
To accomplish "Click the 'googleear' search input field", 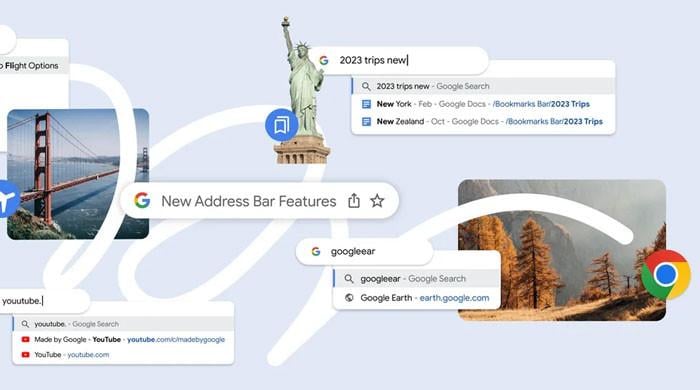I will pos(364,251).
